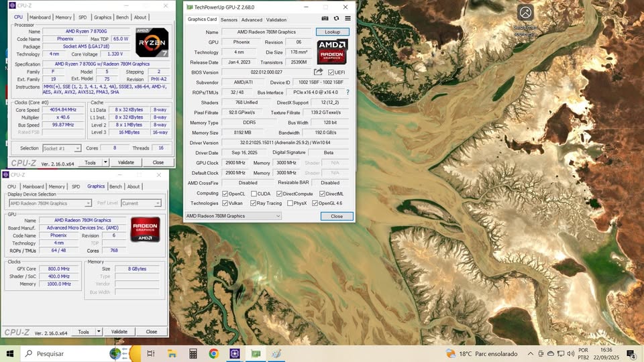Click Validate in lower CPU-Z window
Screen dimensions: 644x362
coord(119,332)
